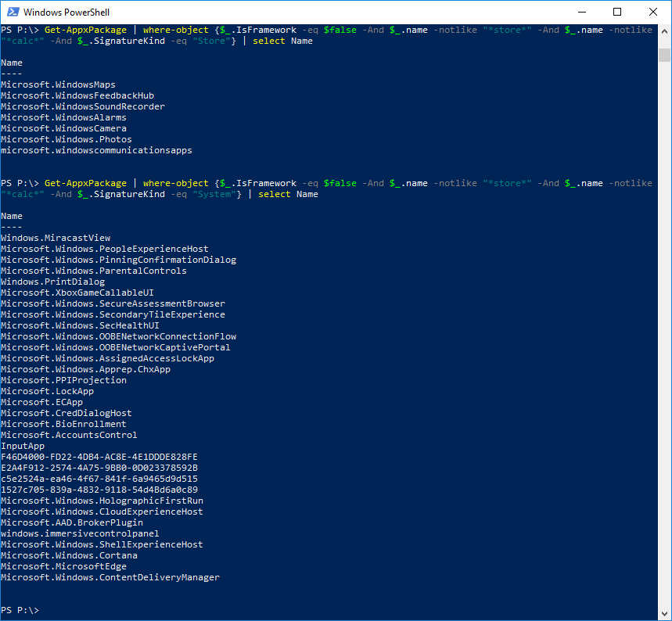Viewport: 672px width, 621px height.
Task: Click the Microsoft.LockApp package name
Action: coord(47,391)
